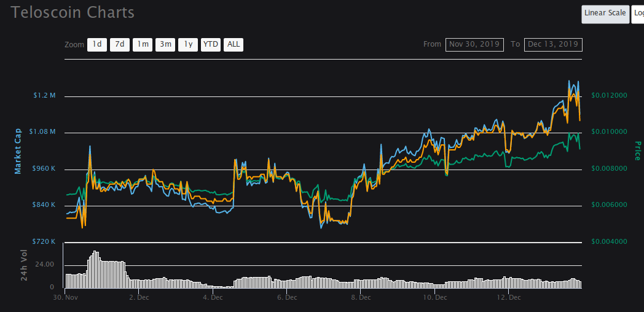Edit the To date Dec 13, 2019
Screen dimensions: 644x312
pyautogui.click(x=553, y=44)
